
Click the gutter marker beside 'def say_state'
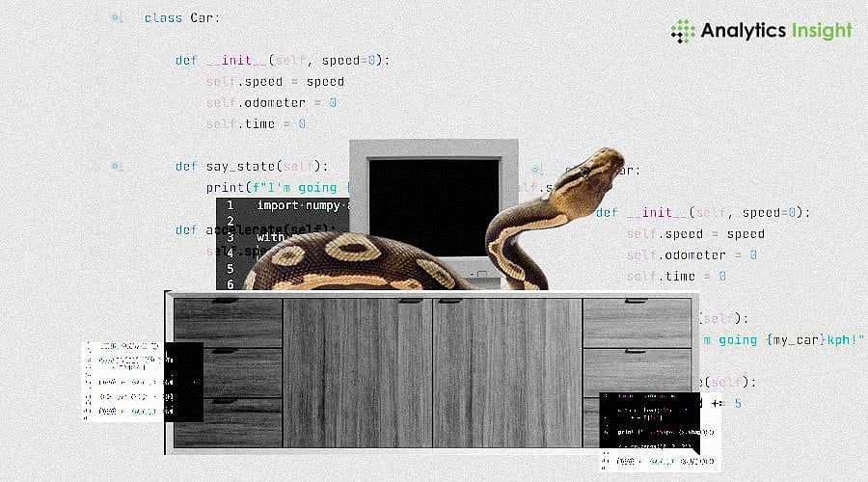click(x=117, y=166)
